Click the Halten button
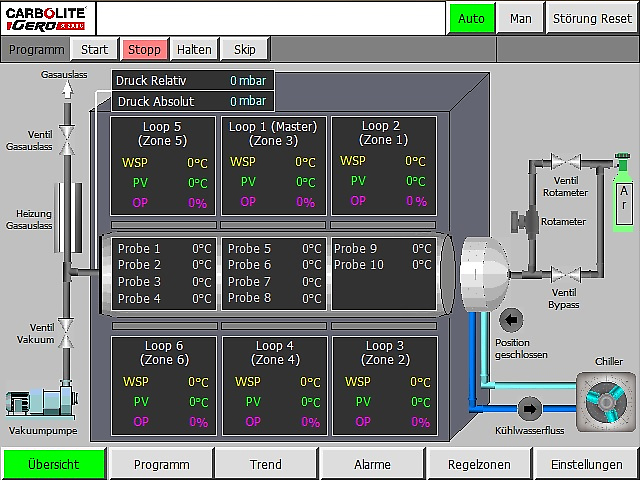The width and height of the screenshot is (641, 482). click(194, 49)
